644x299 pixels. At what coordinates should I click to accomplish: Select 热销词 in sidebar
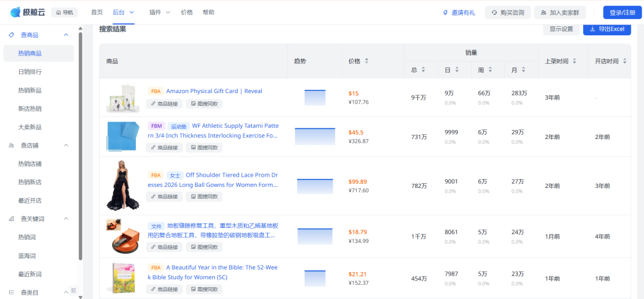coord(27,237)
